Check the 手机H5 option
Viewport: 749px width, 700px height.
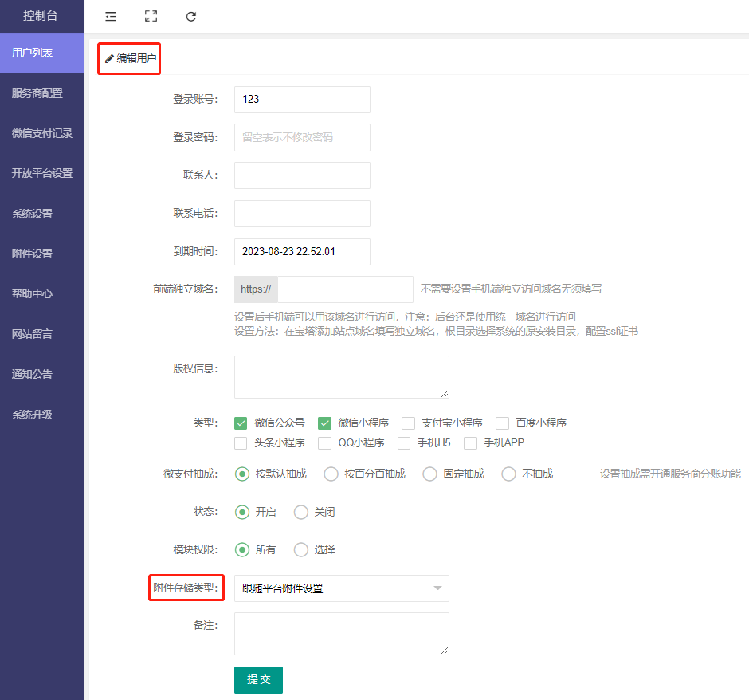pyautogui.click(x=404, y=442)
